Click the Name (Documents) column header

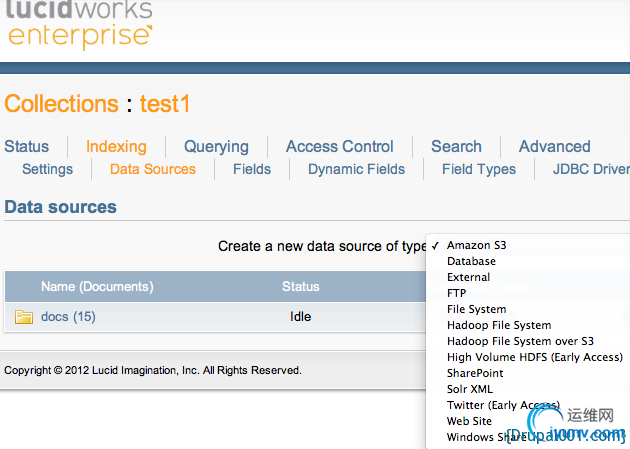click(97, 287)
